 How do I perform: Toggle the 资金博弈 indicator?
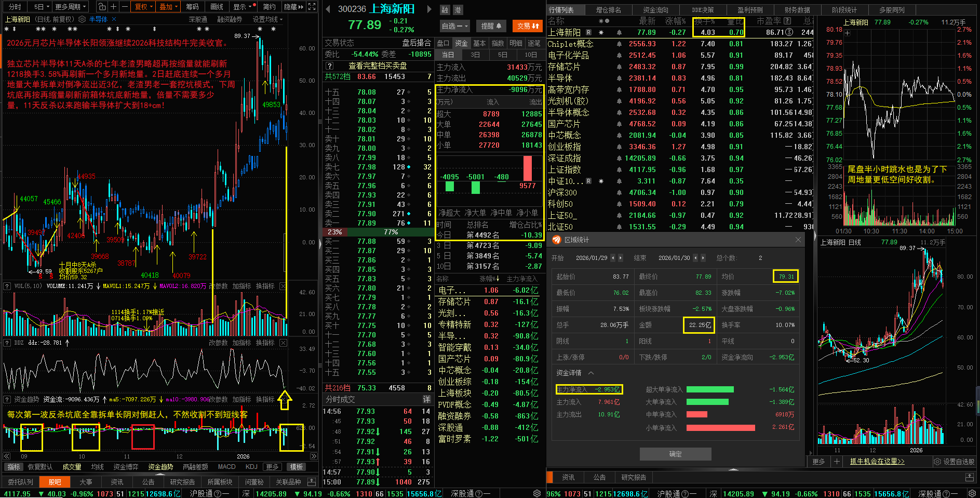coord(126,467)
